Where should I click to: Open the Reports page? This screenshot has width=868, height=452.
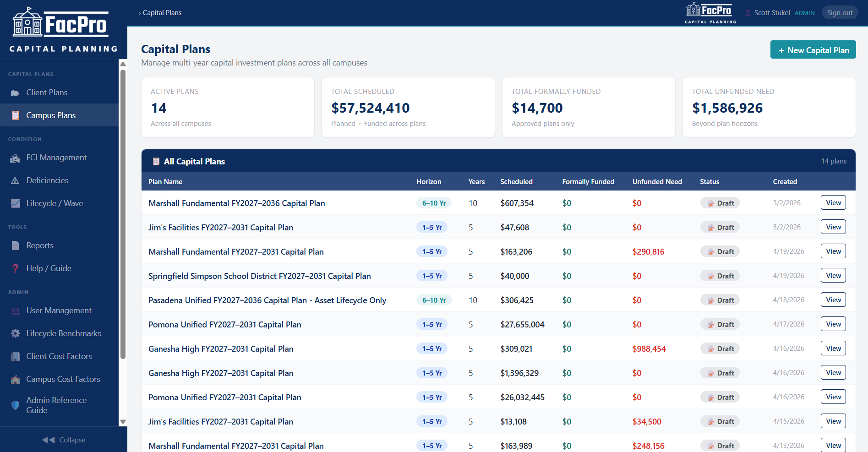(x=59, y=245)
